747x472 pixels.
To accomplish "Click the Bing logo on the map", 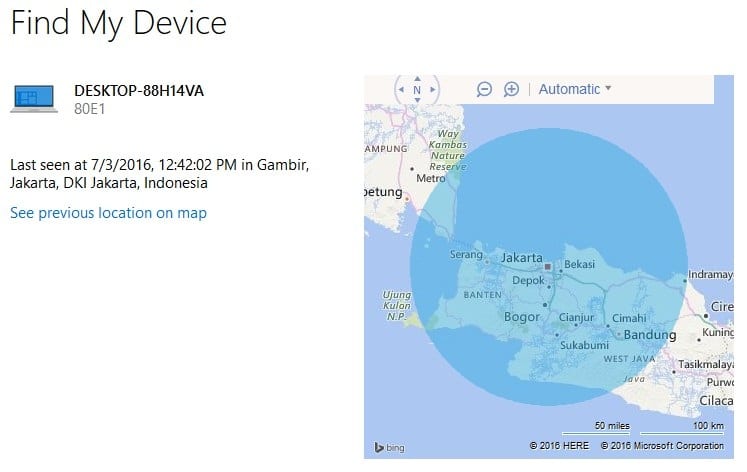I will [390, 447].
